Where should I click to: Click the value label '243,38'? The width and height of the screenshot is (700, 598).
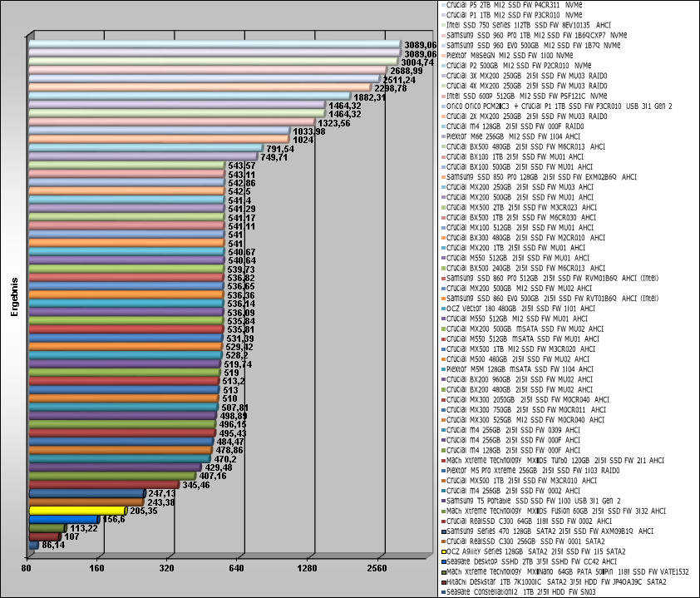(161, 502)
